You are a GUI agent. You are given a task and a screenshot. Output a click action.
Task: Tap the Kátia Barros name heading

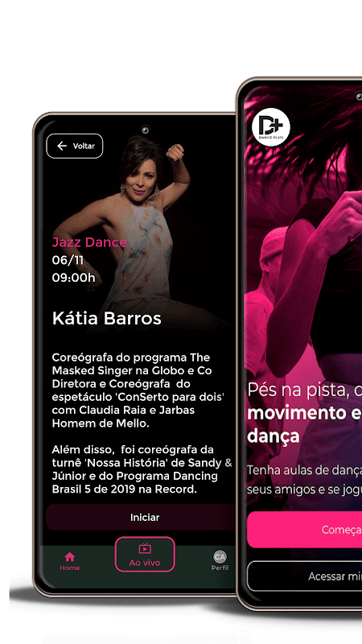[x=107, y=318]
